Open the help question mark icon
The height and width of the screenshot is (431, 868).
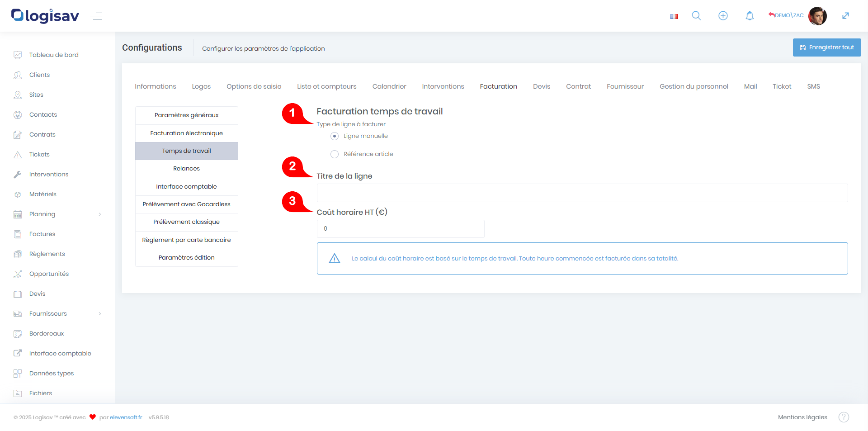point(844,417)
